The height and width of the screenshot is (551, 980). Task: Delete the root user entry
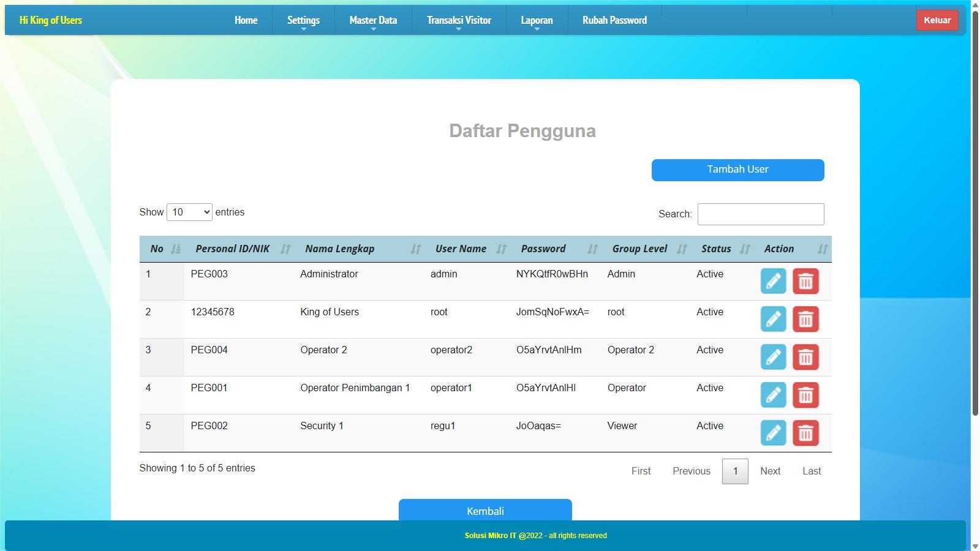coord(805,320)
